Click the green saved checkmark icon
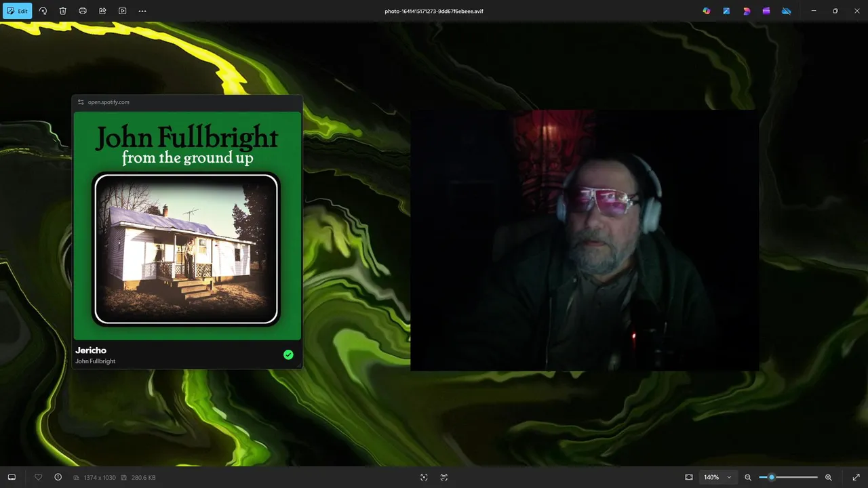Image resolution: width=868 pixels, height=488 pixels. pyautogui.click(x=288, y=354)
